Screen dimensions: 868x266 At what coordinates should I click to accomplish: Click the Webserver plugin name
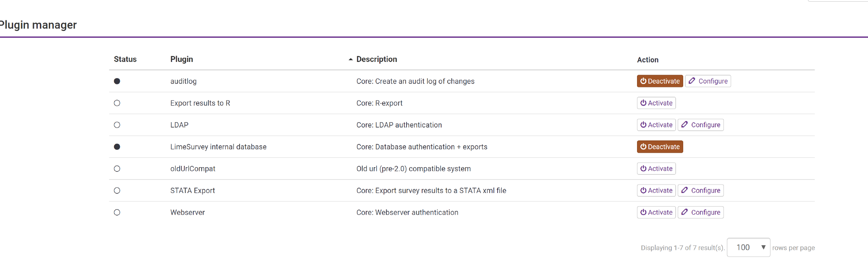(187, 213)
